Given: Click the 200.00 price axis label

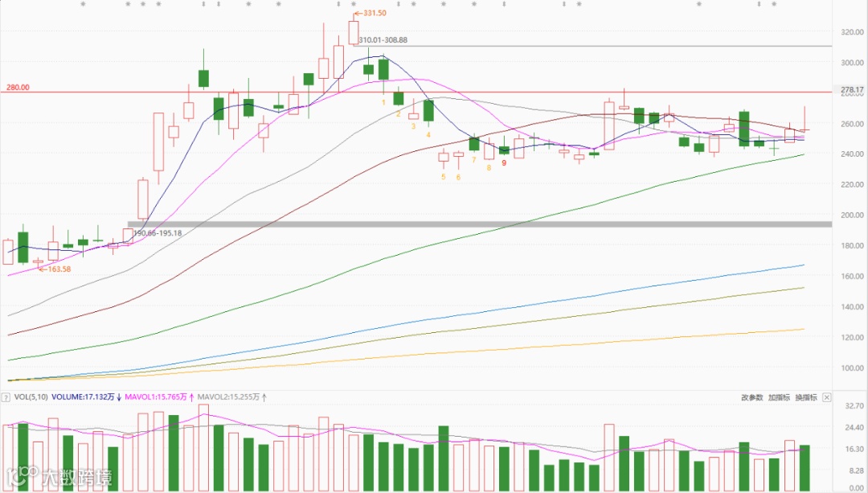Looking at the screenshot, I should [852, 215].
